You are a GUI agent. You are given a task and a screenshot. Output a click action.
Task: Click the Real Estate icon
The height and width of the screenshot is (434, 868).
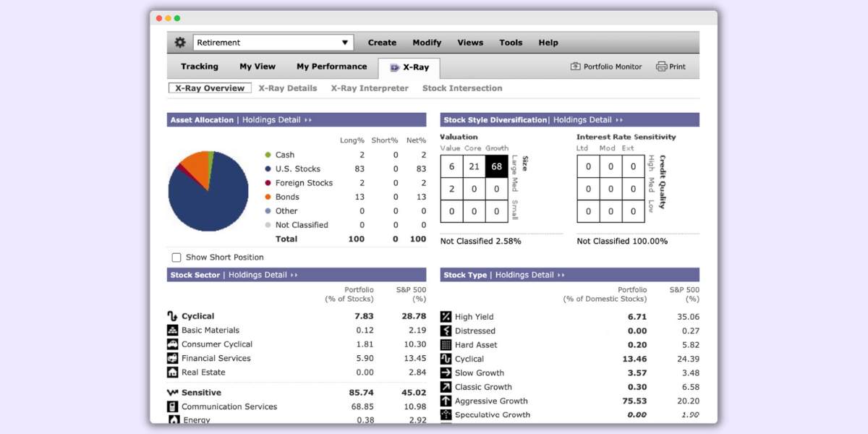pos(172,373)
